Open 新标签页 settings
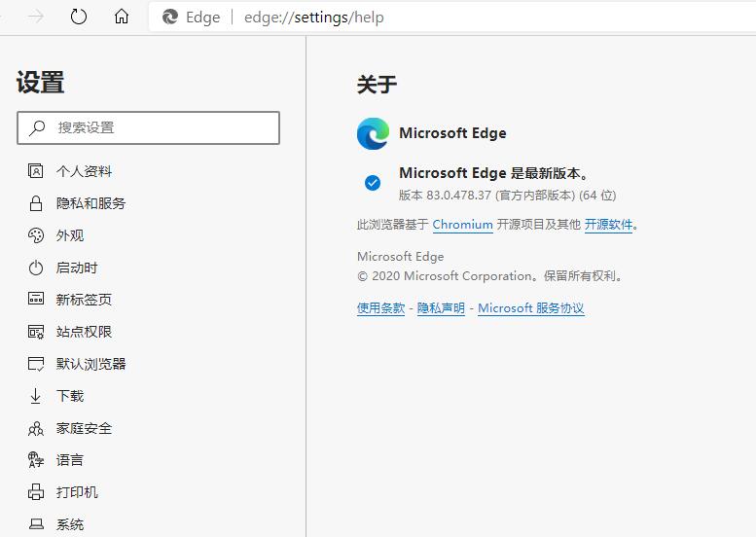 pos(84,300)
